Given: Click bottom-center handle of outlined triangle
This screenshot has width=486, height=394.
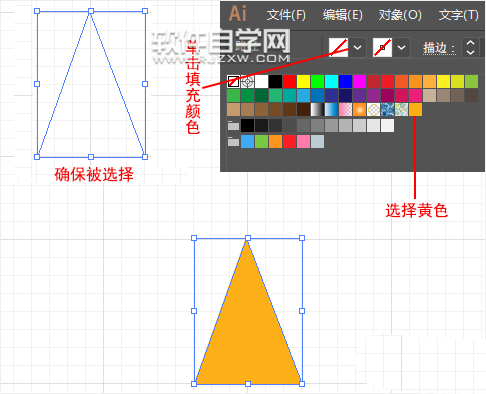Looking at the screenshot, I should (91, 157).
